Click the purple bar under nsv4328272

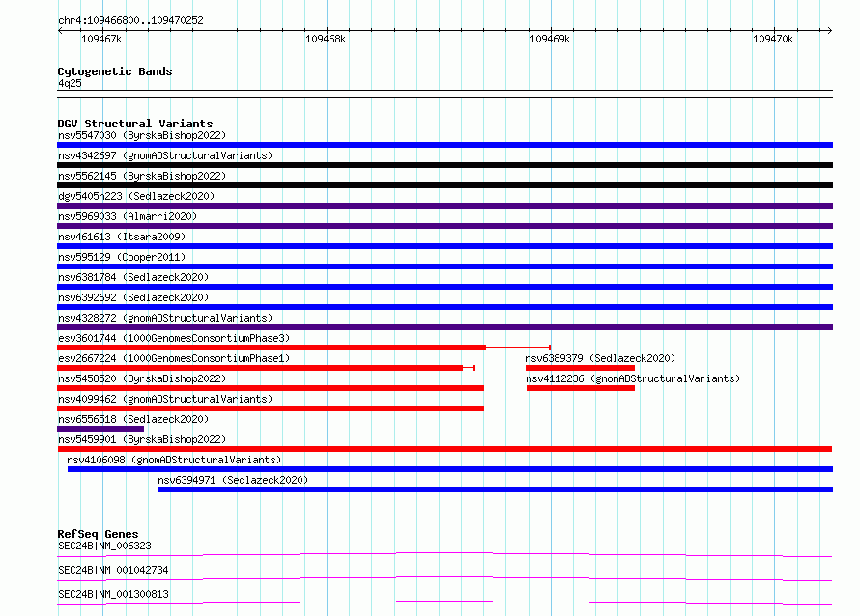[444, 327]
